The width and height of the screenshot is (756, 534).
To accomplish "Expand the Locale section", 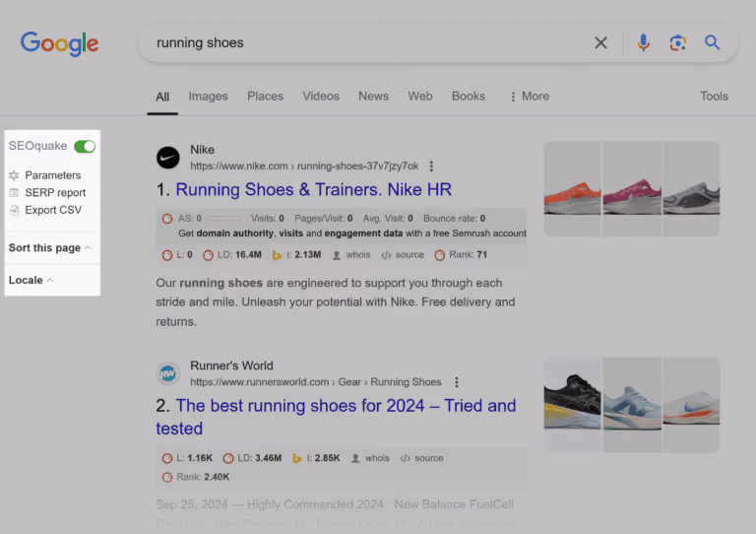I will (31, 280).
